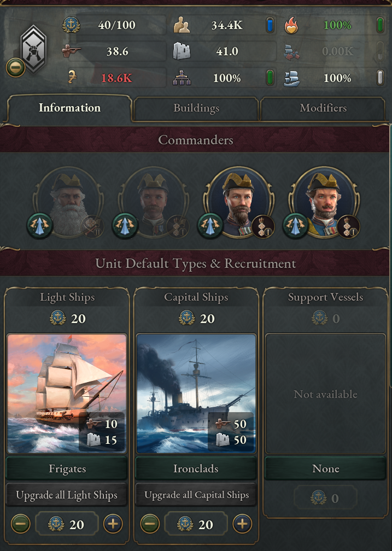Screen dimensions: 392x551
Task: Click the manpower icon beside 34.4K
Action: click(182, 25)
